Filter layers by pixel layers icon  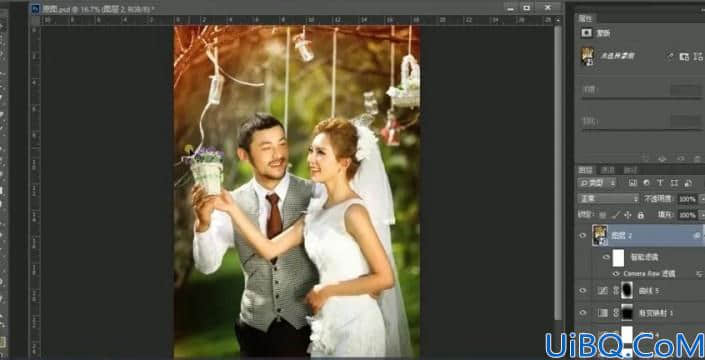click(633, 183)
